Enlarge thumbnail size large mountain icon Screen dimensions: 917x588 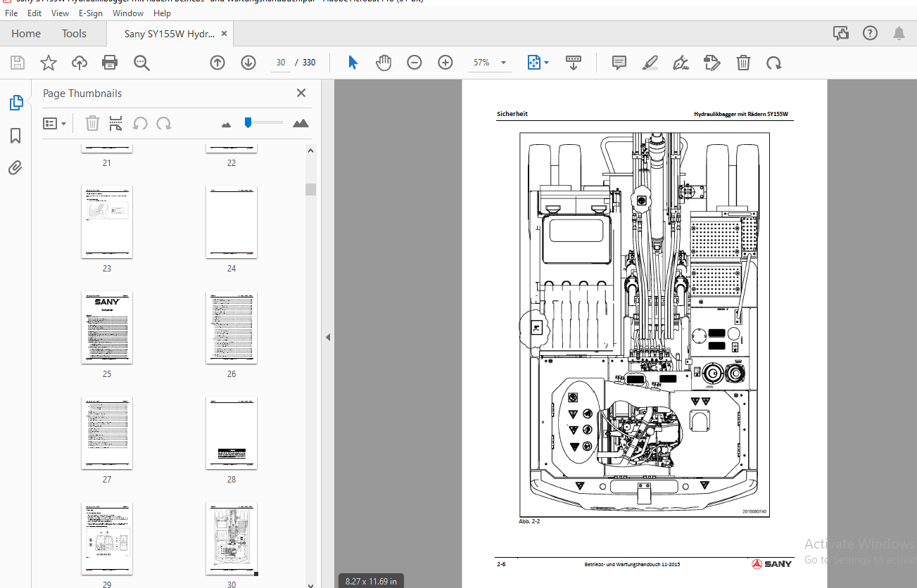(x=301, y=123)
